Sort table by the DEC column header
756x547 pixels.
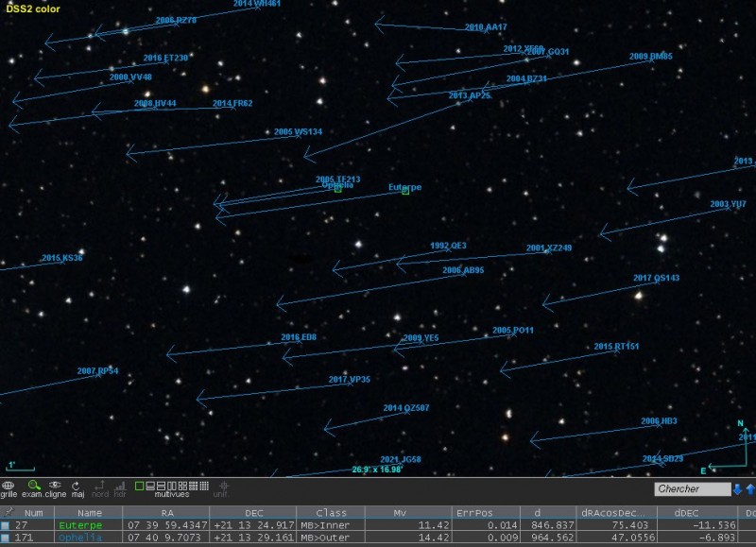point(253,513)
